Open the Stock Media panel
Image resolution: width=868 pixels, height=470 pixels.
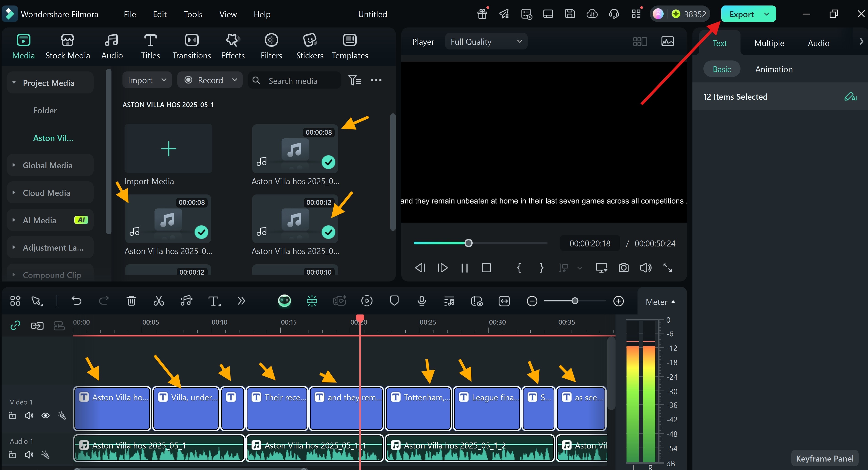click(x=67, y=47)
